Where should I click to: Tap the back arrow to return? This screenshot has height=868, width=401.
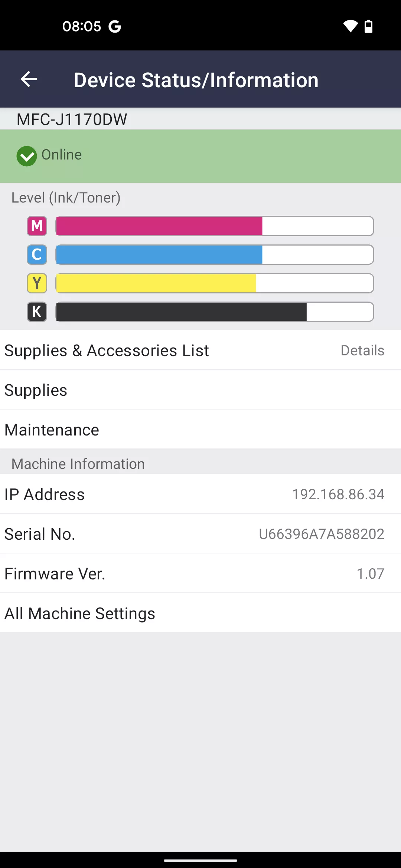(x=28, y=79)
